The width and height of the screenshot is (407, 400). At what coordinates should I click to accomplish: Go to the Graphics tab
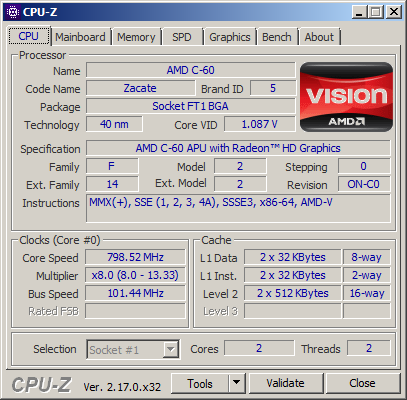pyautogui.click(x=230, y=37)
